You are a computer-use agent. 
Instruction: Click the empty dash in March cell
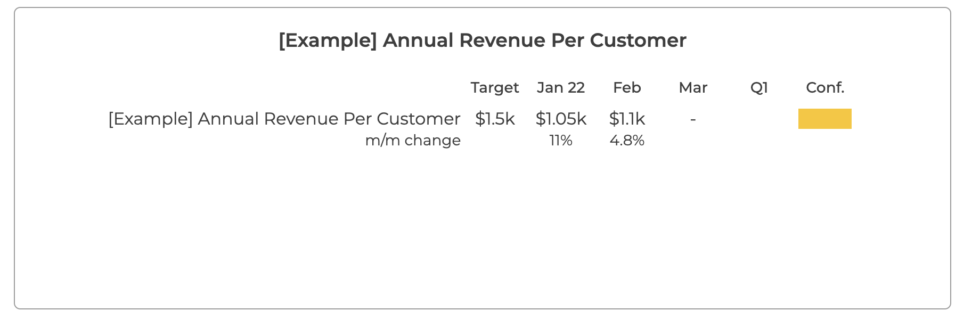pyautogui.click(x=693, y=119)
